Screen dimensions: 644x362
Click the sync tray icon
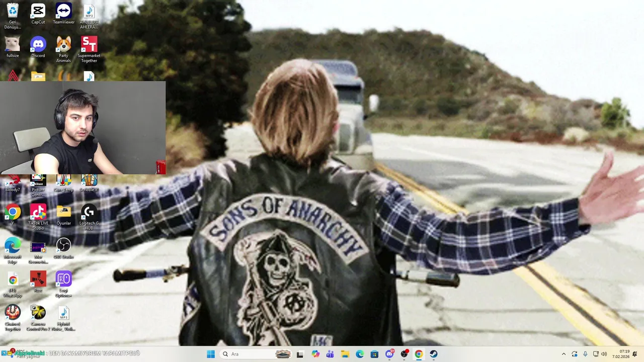point(575,354)
